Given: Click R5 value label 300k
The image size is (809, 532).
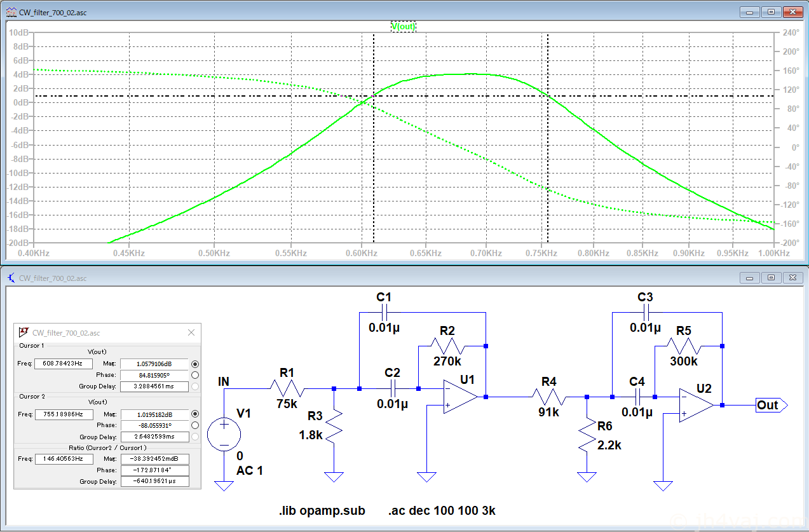Looking at the screenshot, I should 684,361.
